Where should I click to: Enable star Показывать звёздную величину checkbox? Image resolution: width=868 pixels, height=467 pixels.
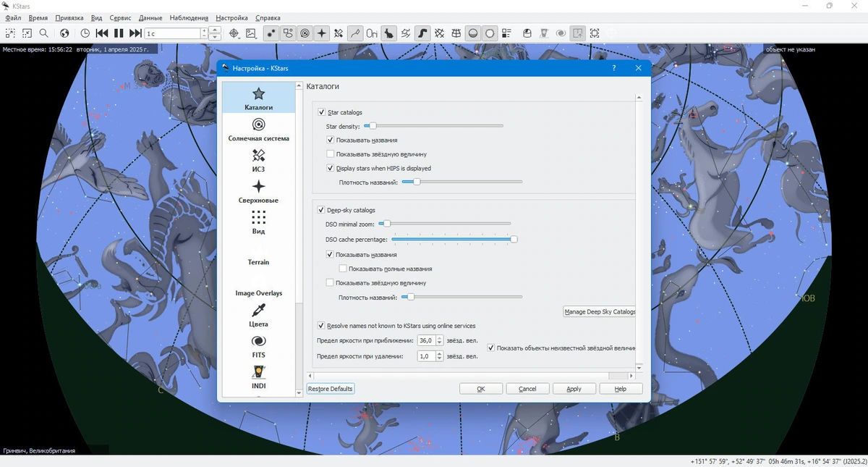(331, 153)
